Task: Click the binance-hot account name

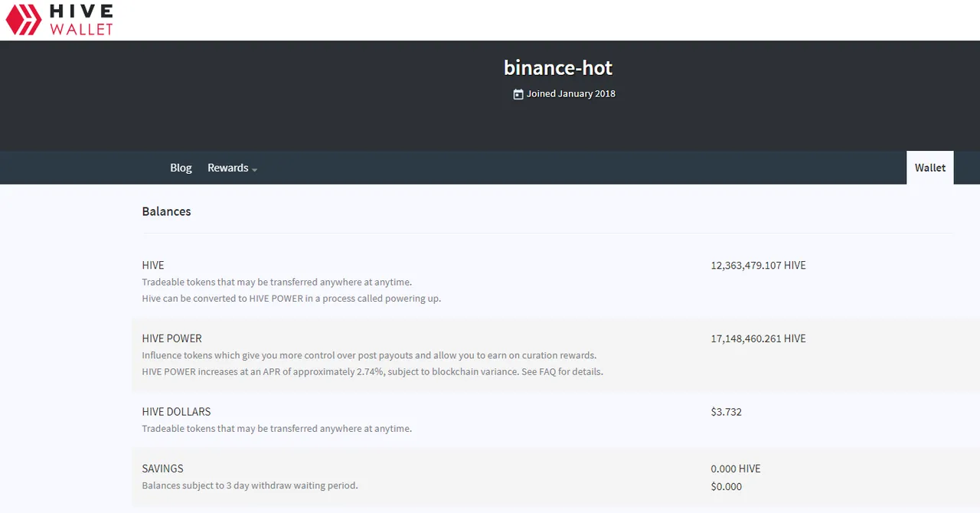Action: pyautogui.click(x=558, y=67)
